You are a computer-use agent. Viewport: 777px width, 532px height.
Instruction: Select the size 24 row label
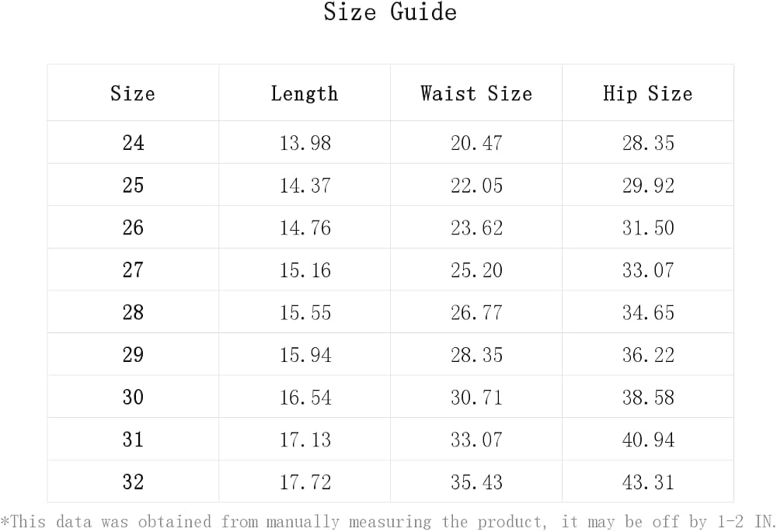tap(134, 143)
